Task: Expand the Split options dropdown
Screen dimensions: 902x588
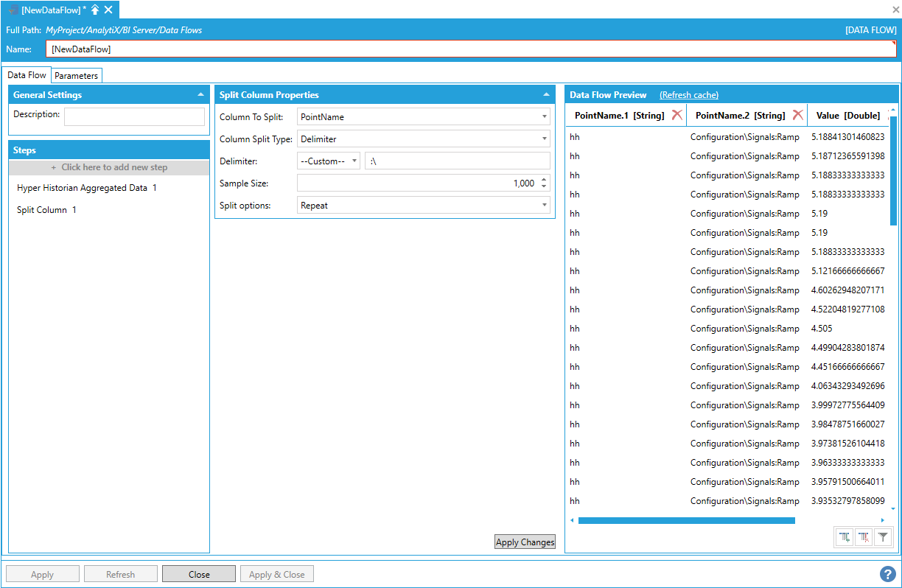Action: (544, 206)
